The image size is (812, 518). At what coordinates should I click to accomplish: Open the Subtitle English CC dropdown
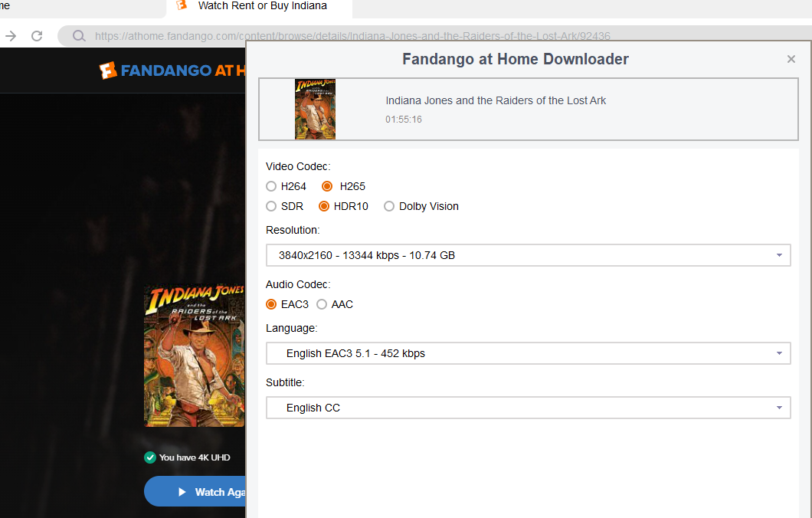(x=529, y=408)
